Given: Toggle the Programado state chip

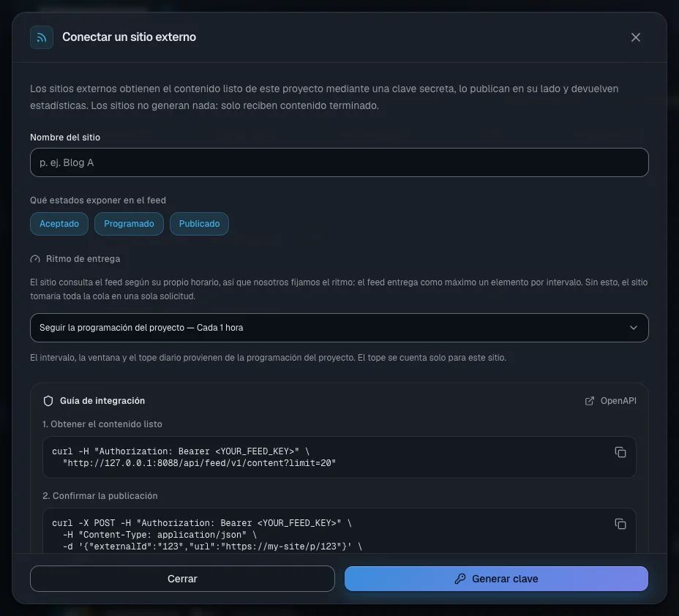Looking at the screenshot, I should (x=129, y=224).
